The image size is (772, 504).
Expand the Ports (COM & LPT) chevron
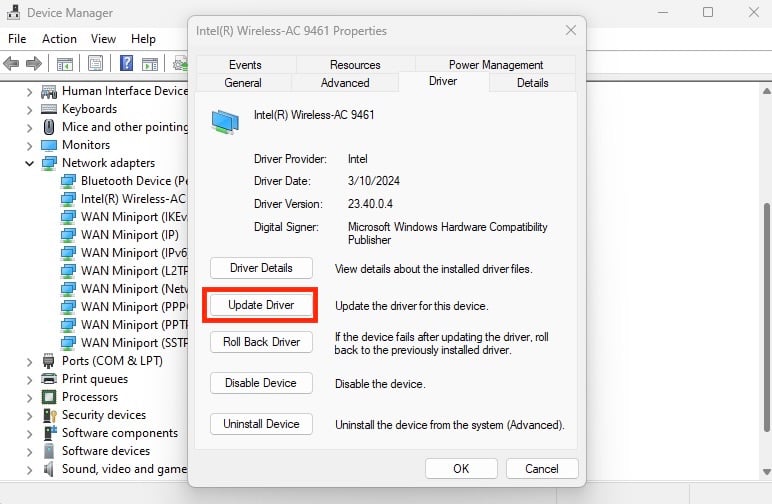[30, 362]
